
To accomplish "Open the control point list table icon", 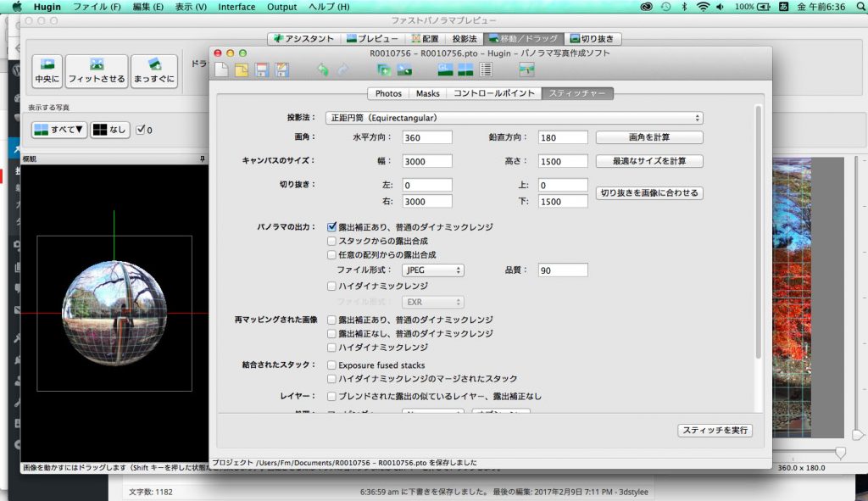I will click(x=486, y=70).
